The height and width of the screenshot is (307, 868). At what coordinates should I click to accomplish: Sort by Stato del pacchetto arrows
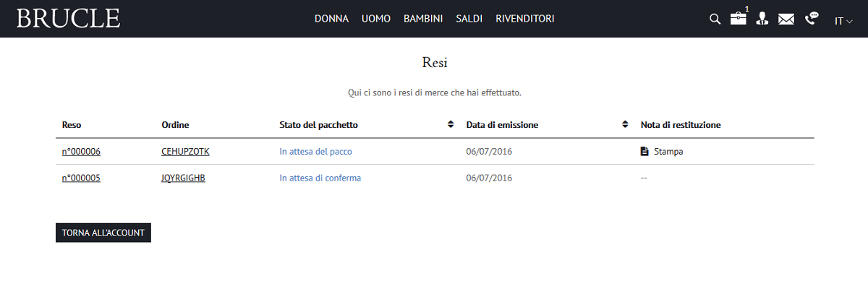pyautogui.click(x=451, y=125)
